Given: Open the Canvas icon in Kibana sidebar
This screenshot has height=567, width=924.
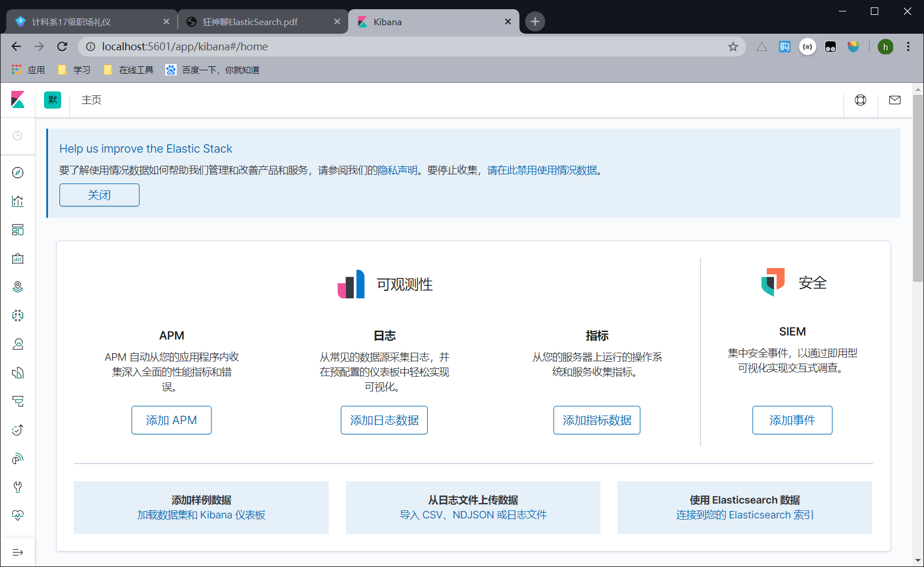Looking at the screenshot, I should (x=18, y=258).
